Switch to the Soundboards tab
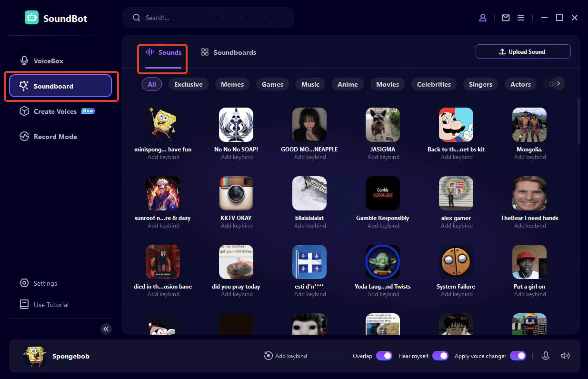588x379 pixels. (x=229, y=52)
